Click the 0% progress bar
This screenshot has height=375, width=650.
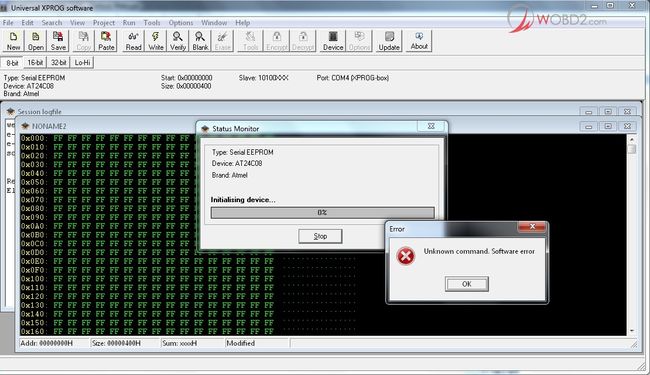pos(323,213)
